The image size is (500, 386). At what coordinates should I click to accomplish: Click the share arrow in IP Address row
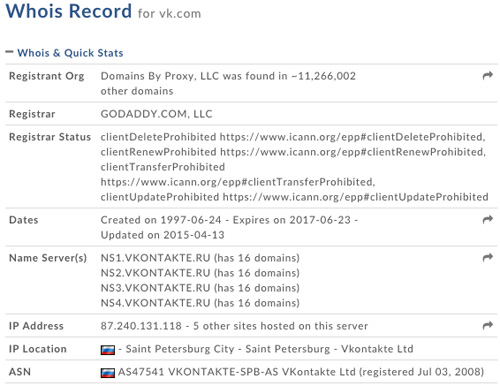click(x=488, y=325)
